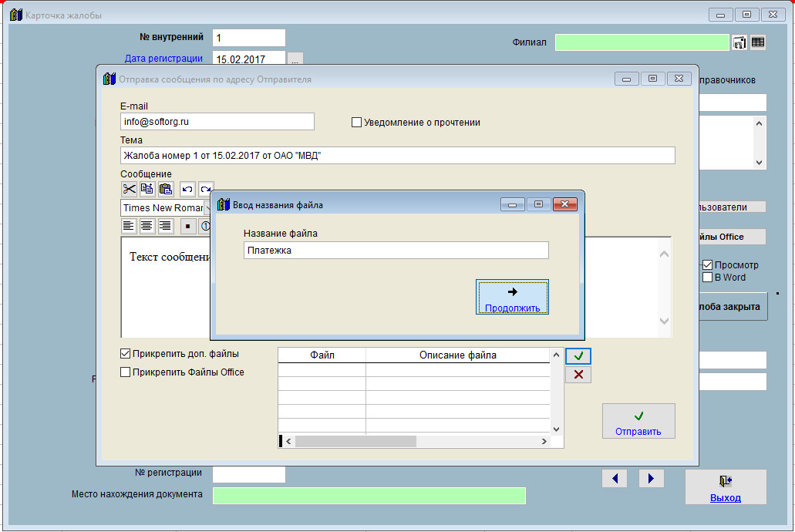This screenshot has width=795, height=532.
Task: Click the Cut scissors icon
Action: [x=129, y=189]
